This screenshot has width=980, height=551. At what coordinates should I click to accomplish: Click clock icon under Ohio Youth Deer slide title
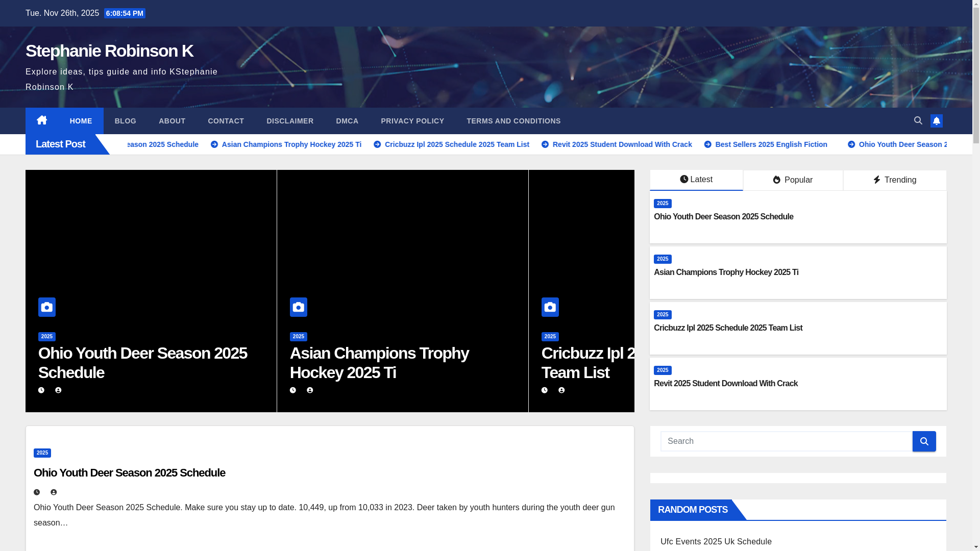tap(41, 390)
